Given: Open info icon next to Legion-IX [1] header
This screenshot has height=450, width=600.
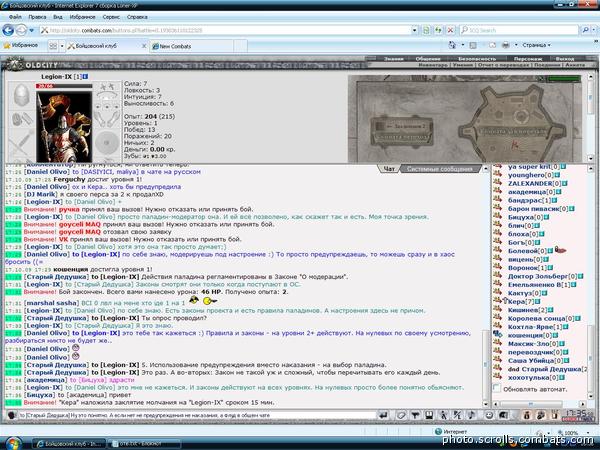Looking at the screenshot, I should click(85, 77).
